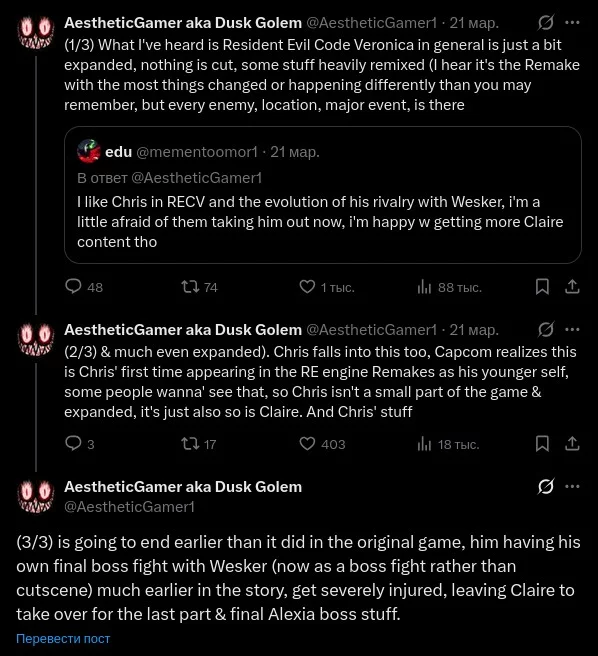Image resolution: width=598 pixels, height=656 pixels.
Task: Click Grok icon on the (3/3) tweet
Action: [x=546, y=487]
